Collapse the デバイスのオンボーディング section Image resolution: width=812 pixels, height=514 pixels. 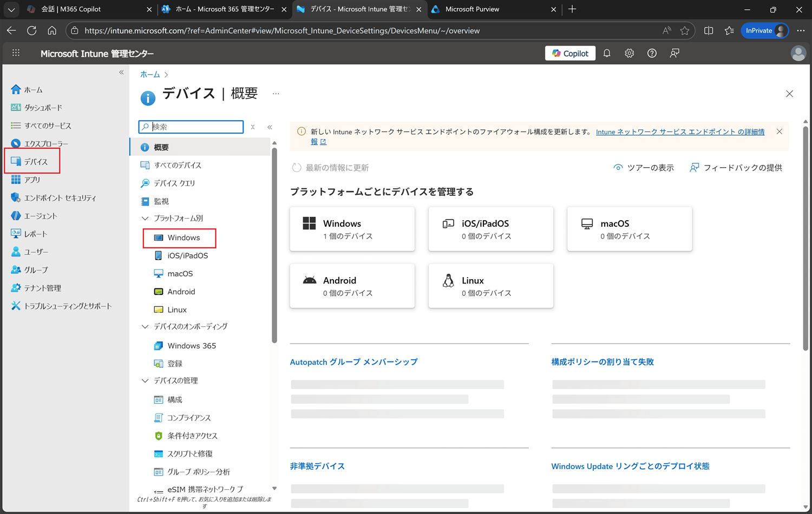145,326
